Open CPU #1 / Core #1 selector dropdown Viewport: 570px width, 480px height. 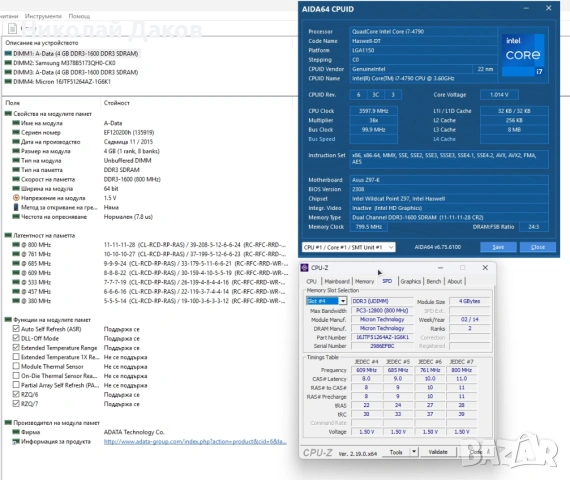pos(349,247)
